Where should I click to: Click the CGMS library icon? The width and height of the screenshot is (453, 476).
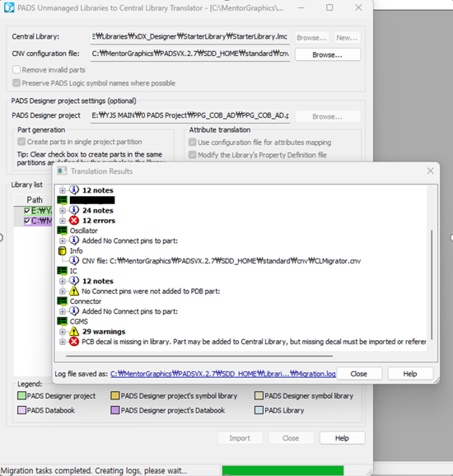pos(63,321)
